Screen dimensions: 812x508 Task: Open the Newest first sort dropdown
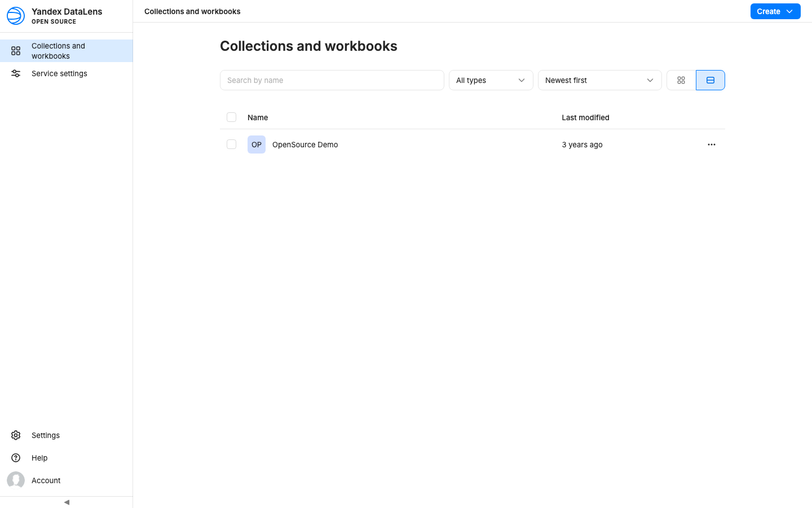coord(600,80)
